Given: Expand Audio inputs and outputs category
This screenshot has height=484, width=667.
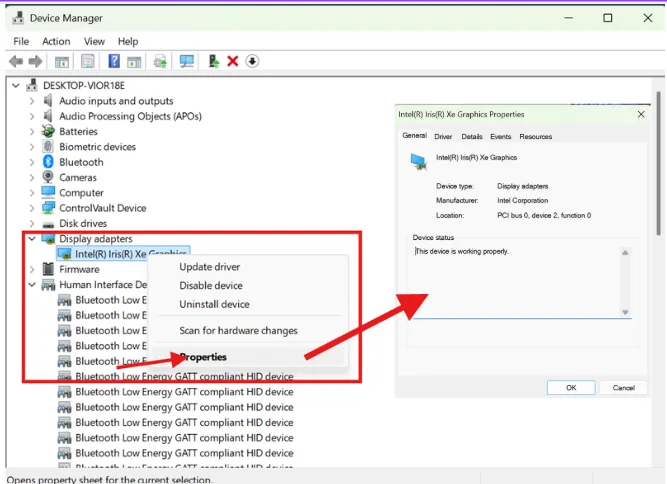Looking at the screenshot, I should coord(32,101).
